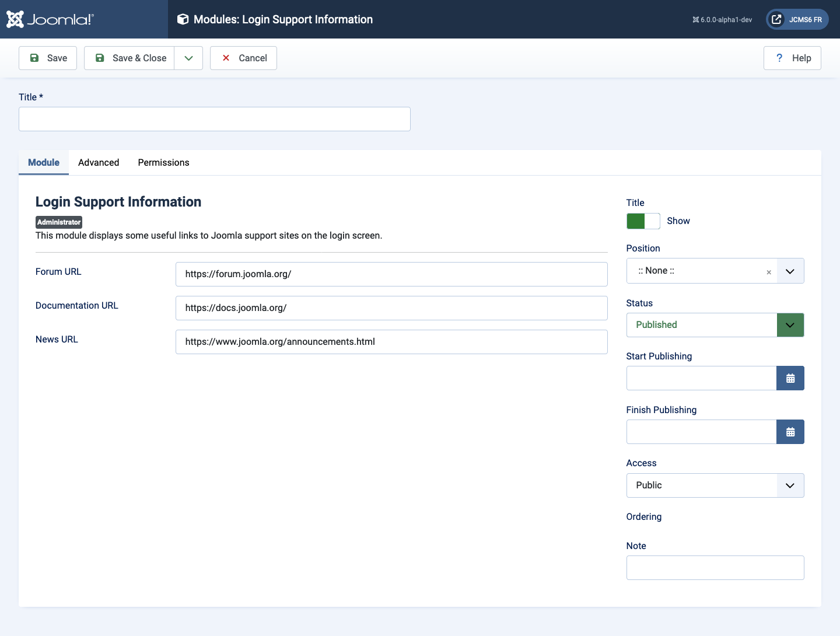Click the Save & Close button
This screenshot has width=840, height=636.
tap(129, 58)
